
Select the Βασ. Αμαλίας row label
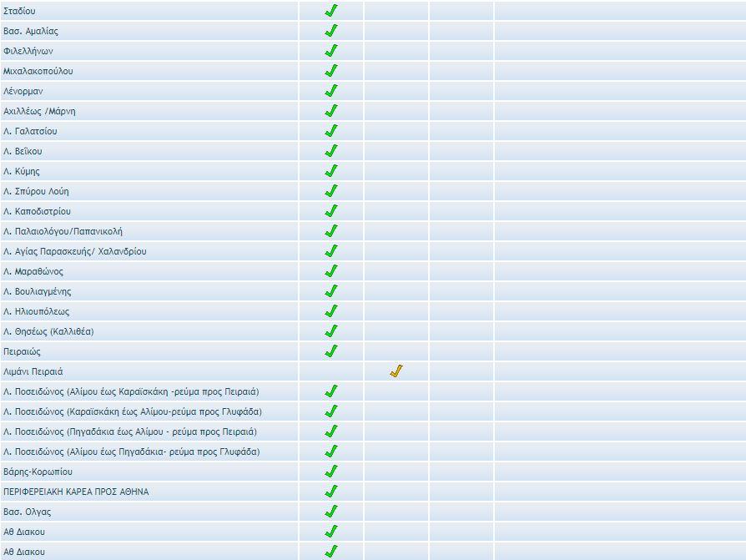(31, 31)
